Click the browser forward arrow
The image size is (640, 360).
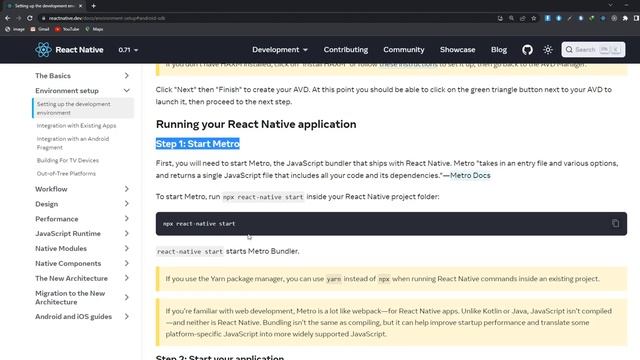click(x=18, y=18)
